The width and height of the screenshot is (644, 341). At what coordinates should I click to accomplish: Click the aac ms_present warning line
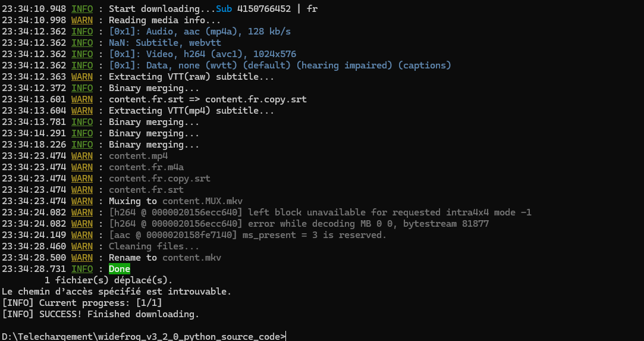point(248,235)
